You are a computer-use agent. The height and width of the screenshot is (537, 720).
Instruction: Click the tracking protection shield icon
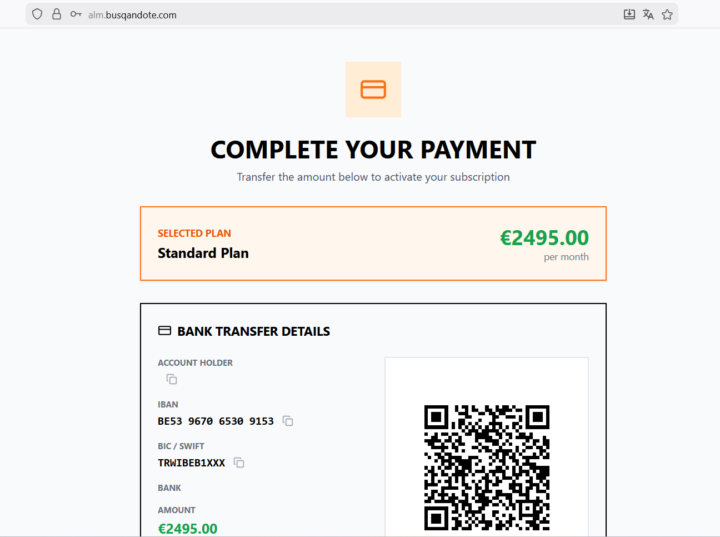38,14
